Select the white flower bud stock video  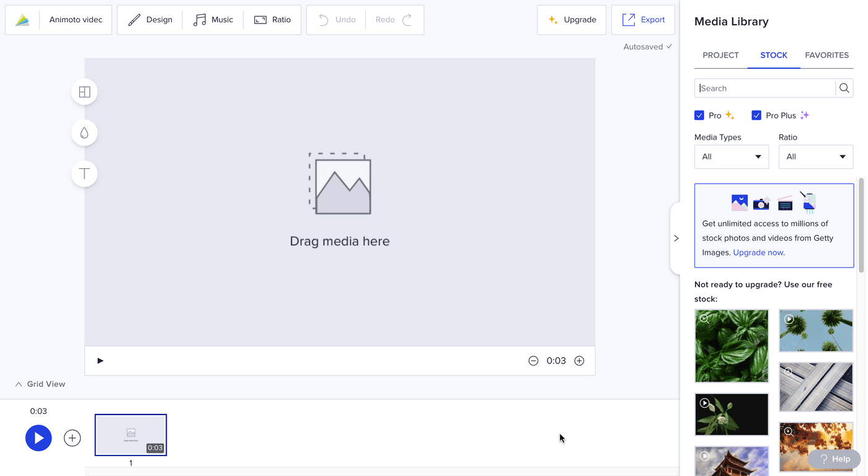(x=732, y=414)
